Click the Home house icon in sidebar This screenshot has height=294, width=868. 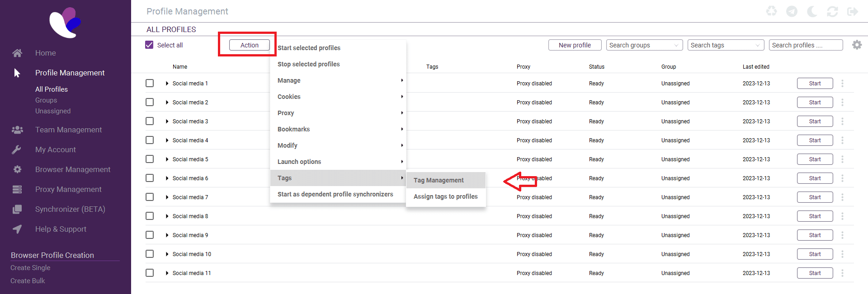17,53
